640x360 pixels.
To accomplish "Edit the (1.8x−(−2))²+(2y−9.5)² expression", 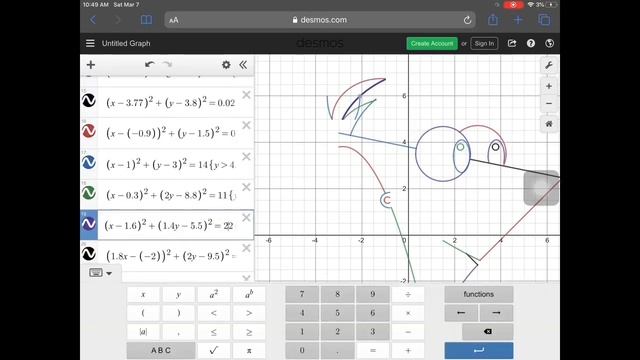I will tap(171, 256).
